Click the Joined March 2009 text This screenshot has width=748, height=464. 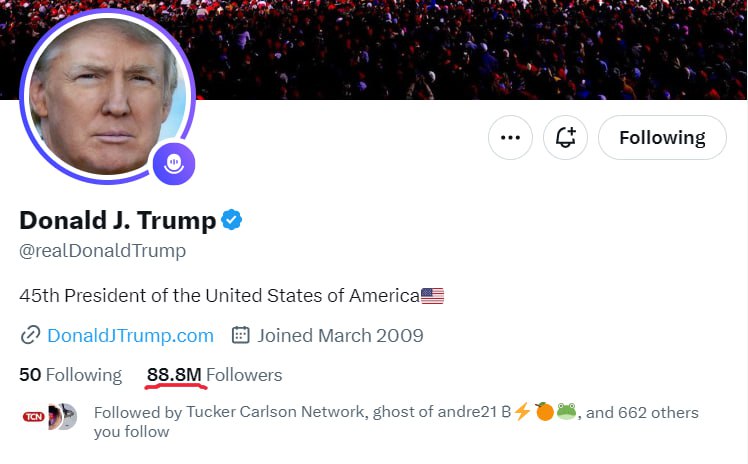click(340, 335)
